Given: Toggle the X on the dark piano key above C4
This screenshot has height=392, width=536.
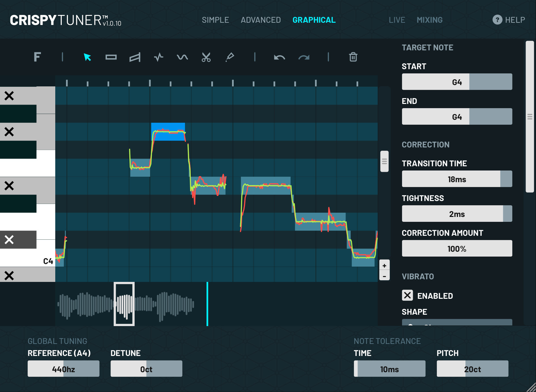Looking at the screenshot, I should click(x=9, y=240).
